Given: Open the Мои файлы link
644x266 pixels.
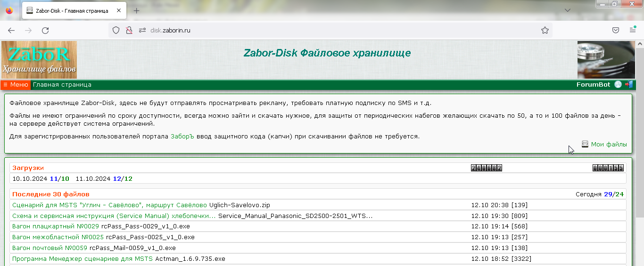Looking at the screenshot, I should pos(609,145).
